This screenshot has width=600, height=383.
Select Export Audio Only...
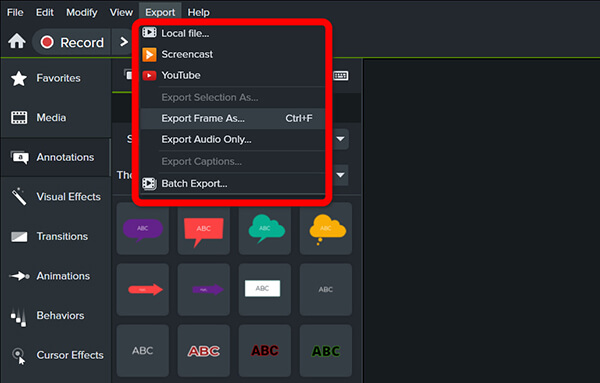coord(232,139)
